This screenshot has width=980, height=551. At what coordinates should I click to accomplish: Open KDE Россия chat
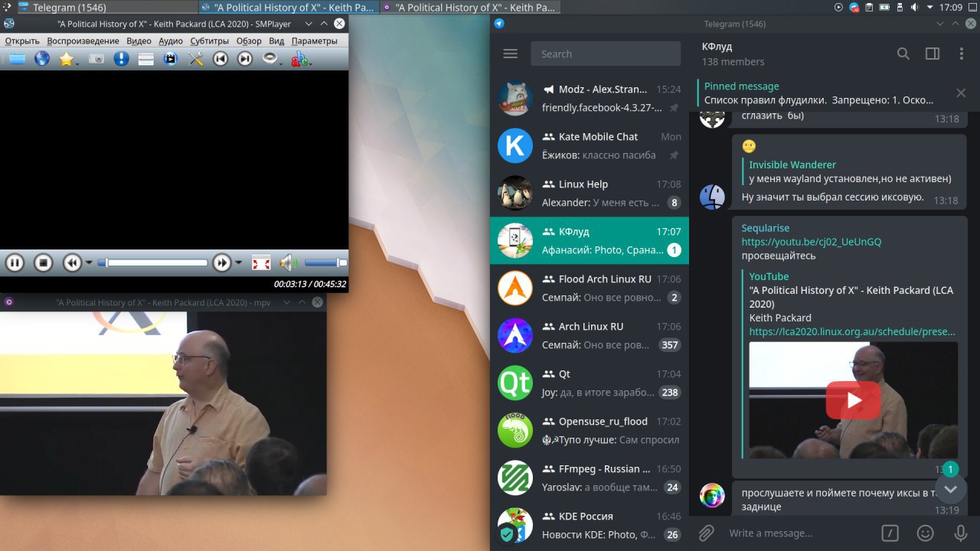coord(590,525)
